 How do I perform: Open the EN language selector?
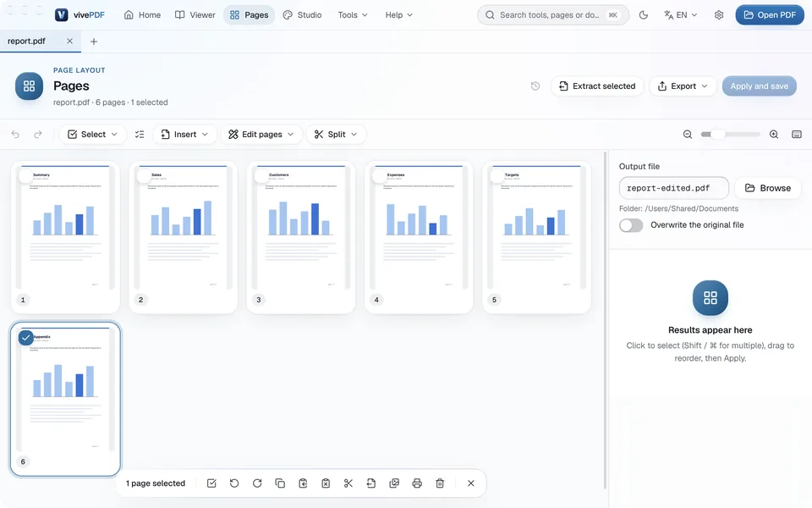(680, 15)
